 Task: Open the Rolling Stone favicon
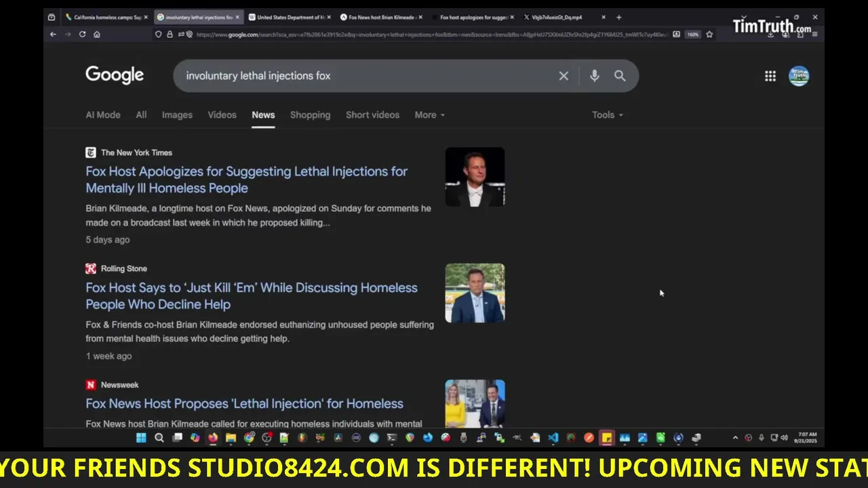(x=91, y=268)
